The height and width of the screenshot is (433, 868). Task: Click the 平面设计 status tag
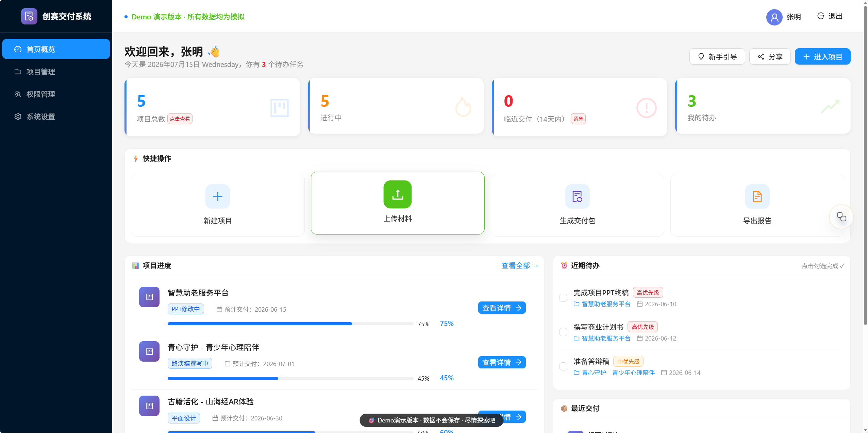point(184,418)
